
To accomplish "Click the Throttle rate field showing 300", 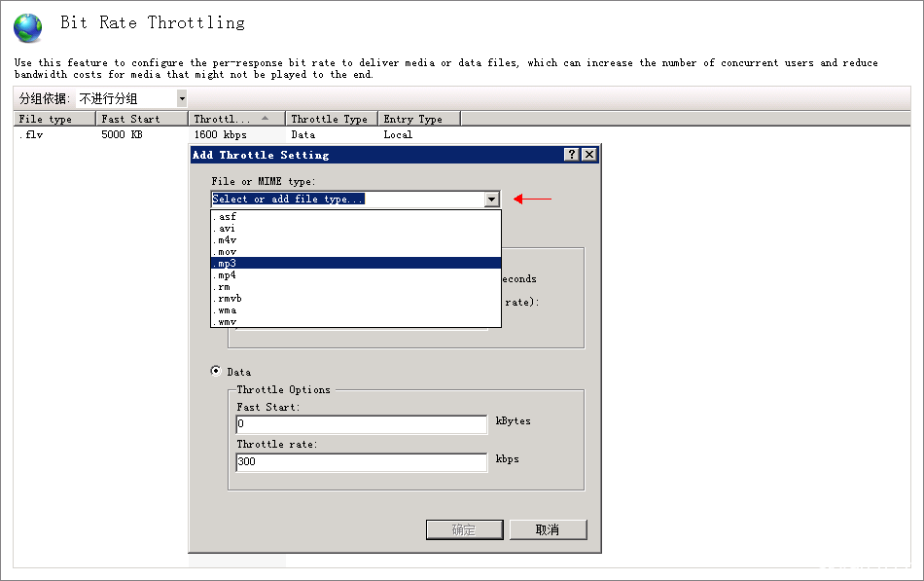I will [361, 462].
